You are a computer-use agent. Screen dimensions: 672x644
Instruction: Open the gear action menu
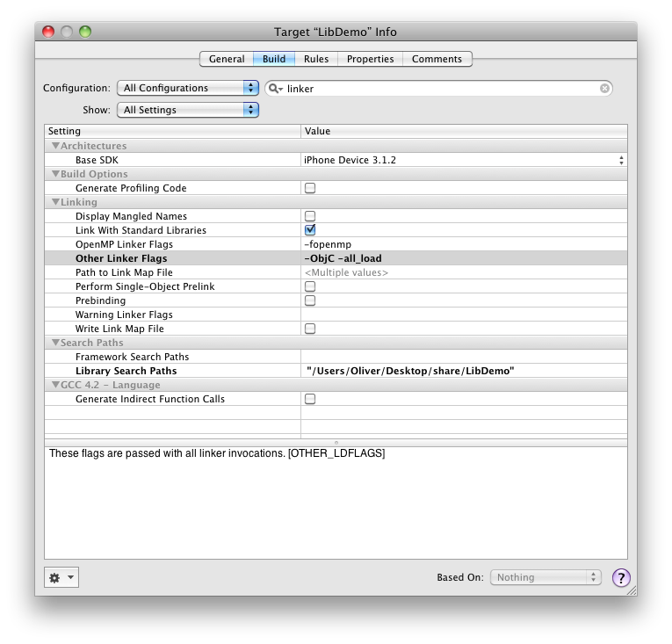tap(61, 577)
